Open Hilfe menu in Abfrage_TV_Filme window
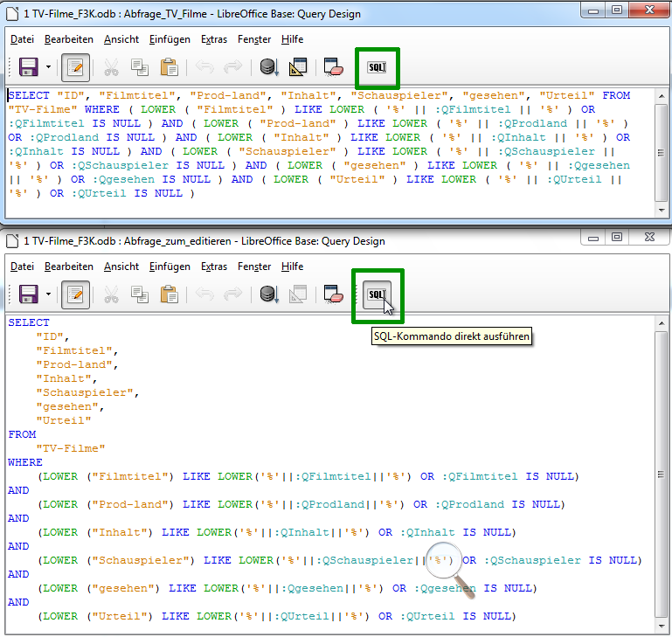 [x=292, y=39]
